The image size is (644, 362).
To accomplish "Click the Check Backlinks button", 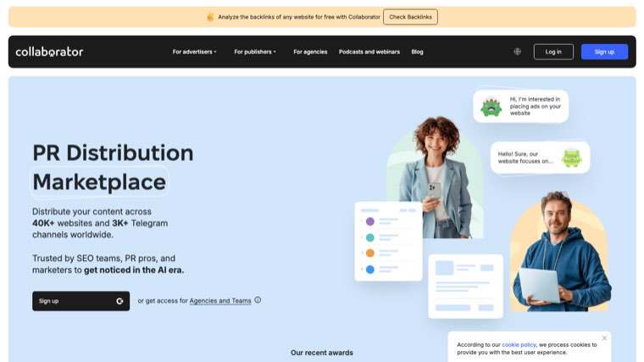I will click(x=410, y=17).
